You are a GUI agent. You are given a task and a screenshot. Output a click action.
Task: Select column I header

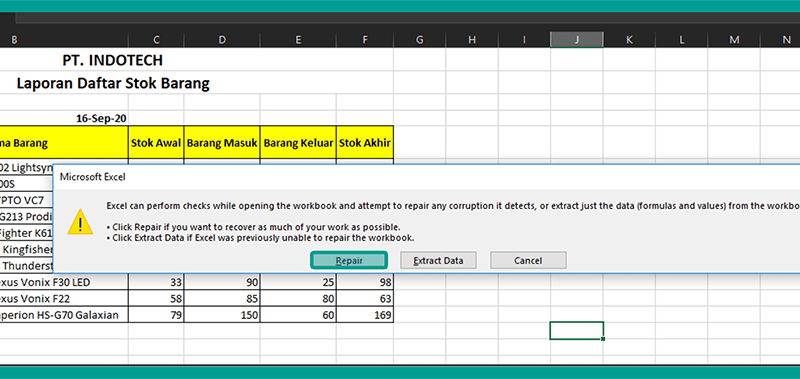tap(524, 40)
